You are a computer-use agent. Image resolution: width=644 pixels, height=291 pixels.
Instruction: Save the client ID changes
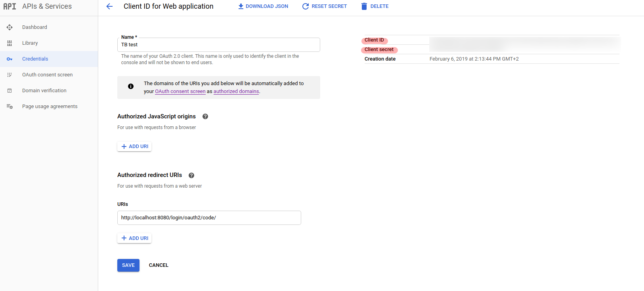tap(128, 265)
